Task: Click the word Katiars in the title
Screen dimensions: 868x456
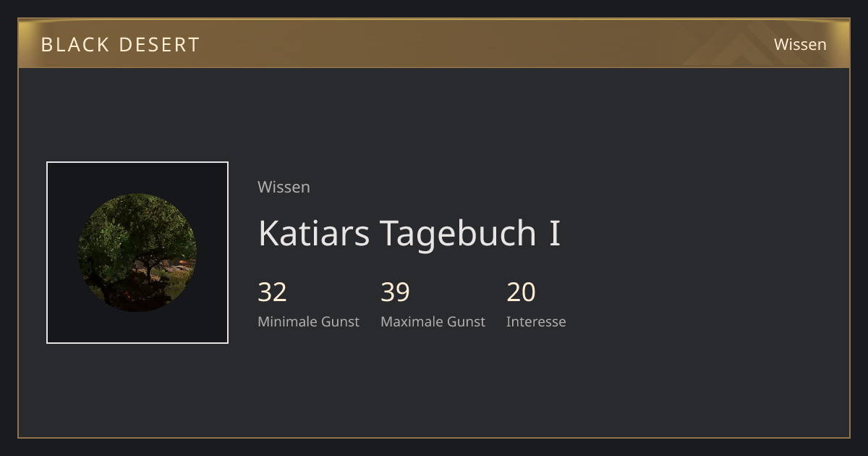Action: click(x=314, y=233)
